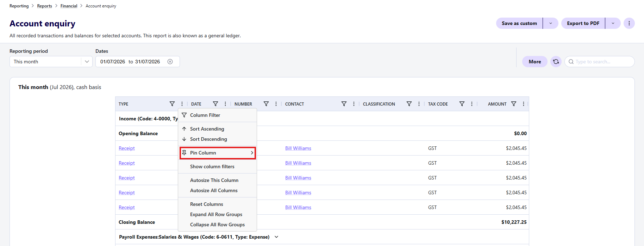Go to Financial breadcrumb link

pos(69,6)
